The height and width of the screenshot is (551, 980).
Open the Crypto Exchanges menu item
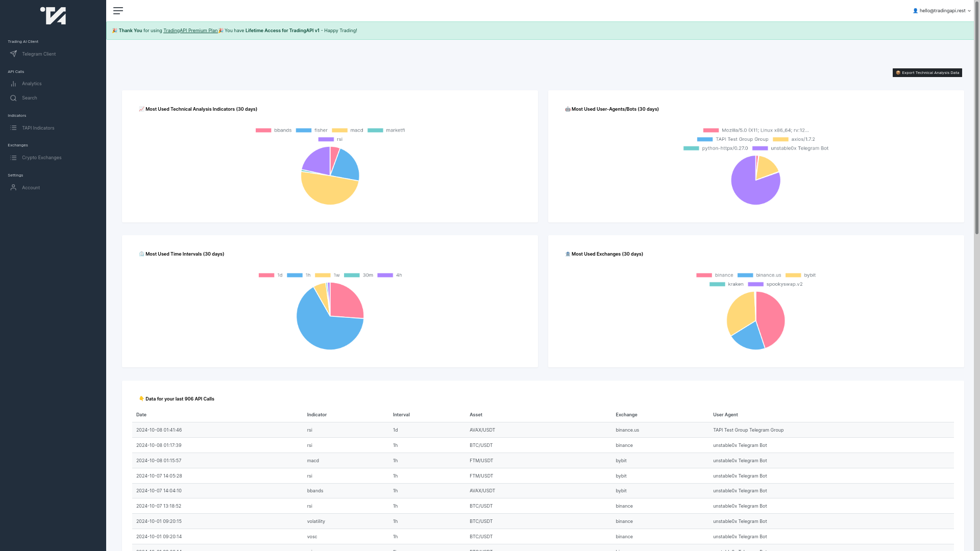(x=41, y=158)
